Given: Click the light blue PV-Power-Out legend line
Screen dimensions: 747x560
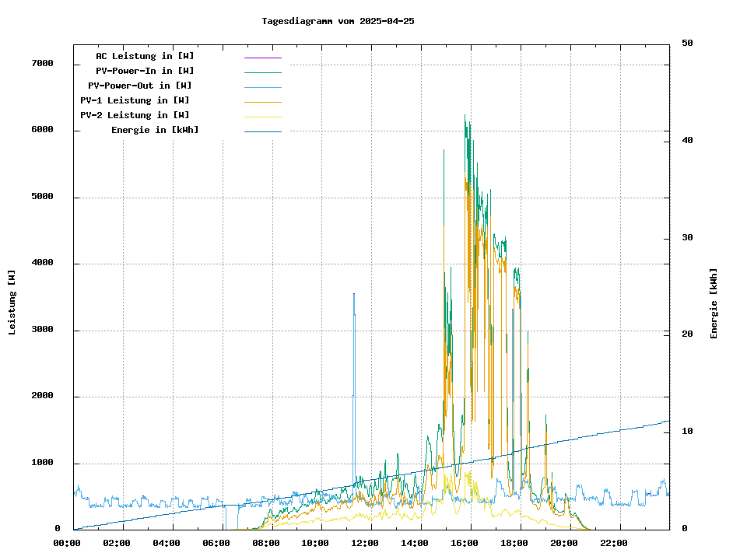Looking at the screenshot, I should (262, 87).
